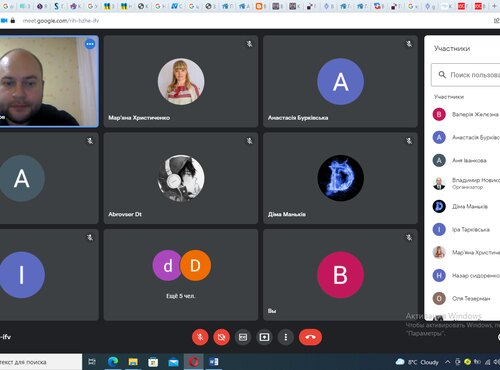Open File Explorer from taskbar
500x370 pixels.
point(133,362)
